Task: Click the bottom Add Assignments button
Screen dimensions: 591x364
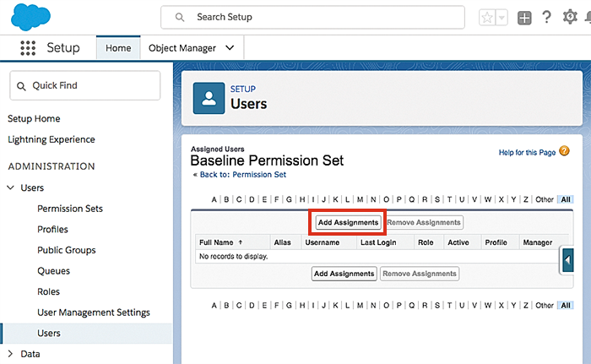Action: [344, 274]
